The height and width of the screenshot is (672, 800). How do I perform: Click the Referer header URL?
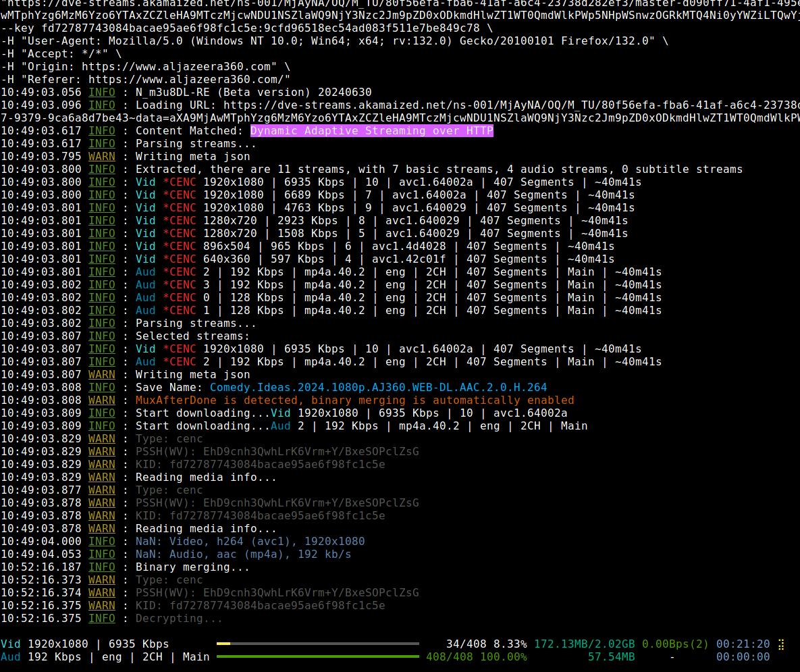[186, 80]
